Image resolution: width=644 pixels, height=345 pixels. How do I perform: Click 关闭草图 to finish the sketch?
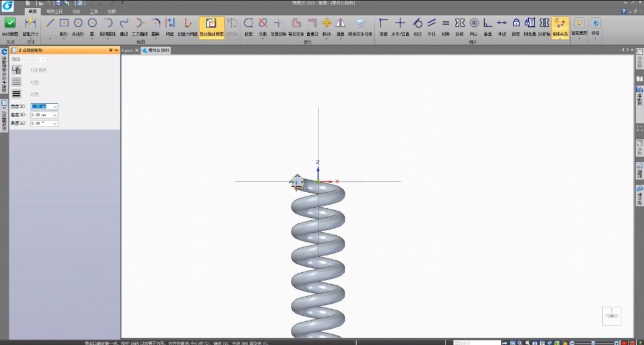(x=10, y=25)
